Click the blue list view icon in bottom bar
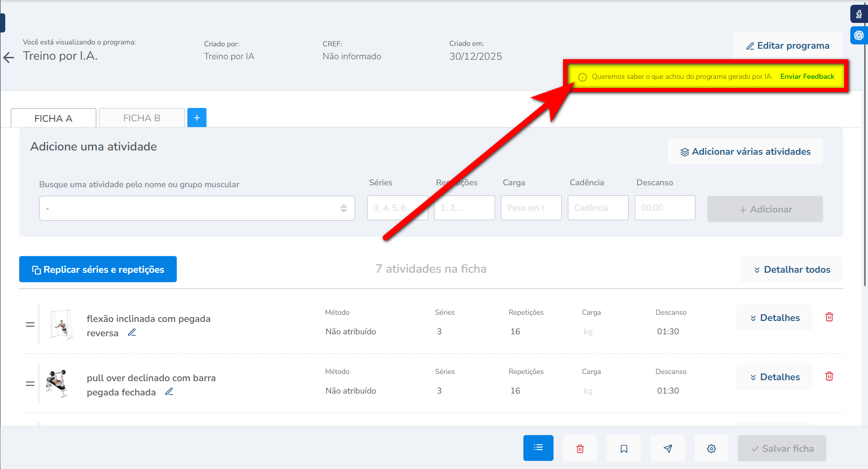Viewport: 868px width, 469px height. click(x=538, y=448)
